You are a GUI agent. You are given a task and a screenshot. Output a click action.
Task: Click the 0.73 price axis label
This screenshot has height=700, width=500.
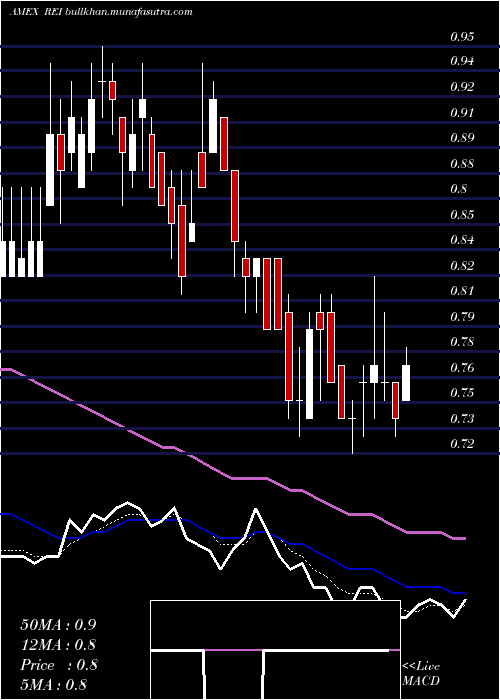tap(462, 419)
